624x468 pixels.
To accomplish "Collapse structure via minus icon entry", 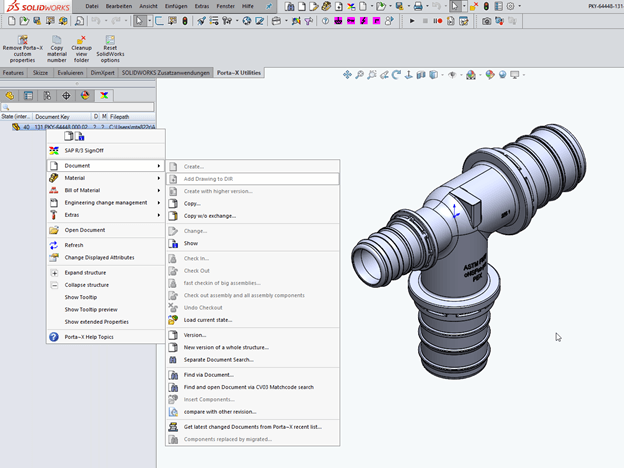I will click(87, 285).
